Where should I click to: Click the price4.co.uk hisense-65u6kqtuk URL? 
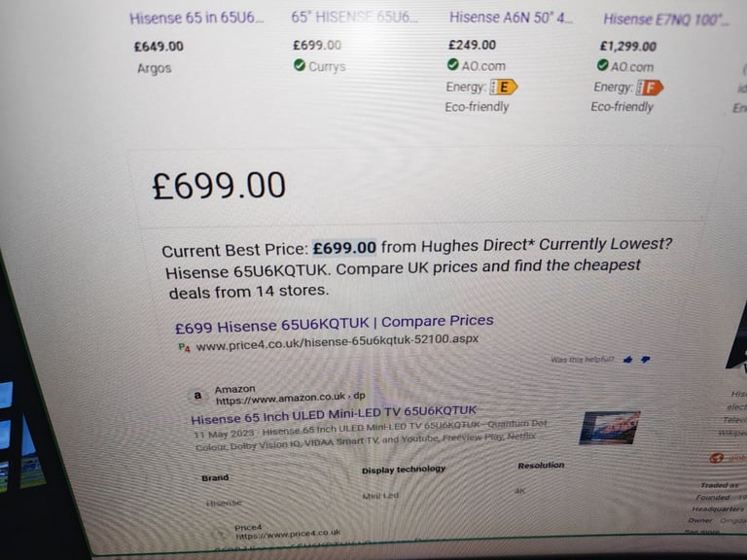[338, 342]
